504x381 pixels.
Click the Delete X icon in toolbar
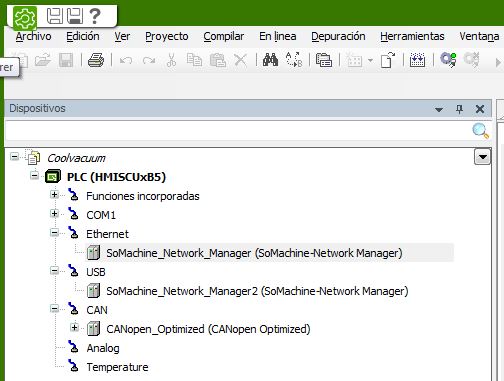tap(240, 60)
